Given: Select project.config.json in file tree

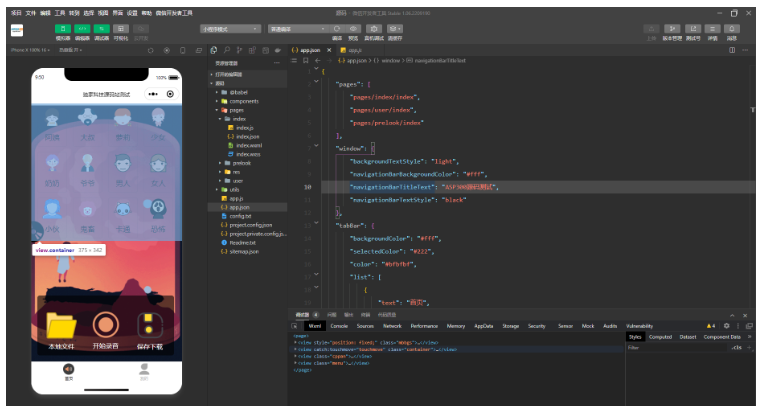Looking at the screenshot, I should [x=250, y=225].
